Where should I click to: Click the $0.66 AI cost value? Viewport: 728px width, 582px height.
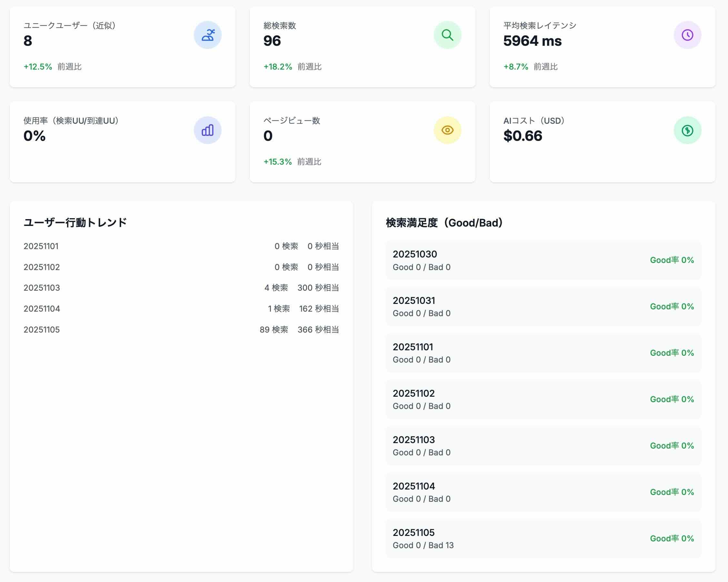click(x=522, y=136)
